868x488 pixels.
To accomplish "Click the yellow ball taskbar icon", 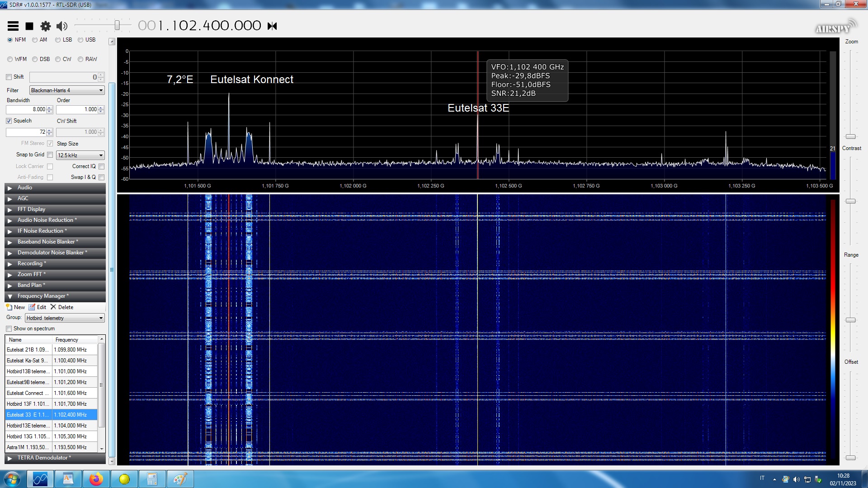I will tap(124, 479).
